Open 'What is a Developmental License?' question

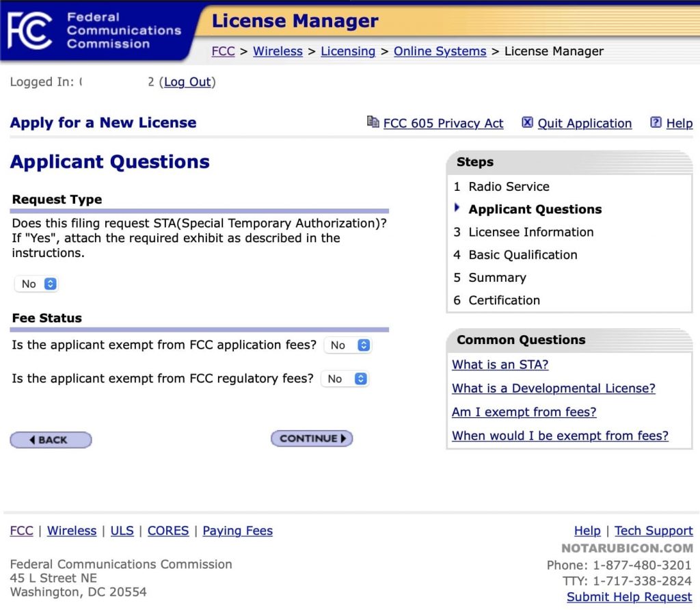click(554, 388)
